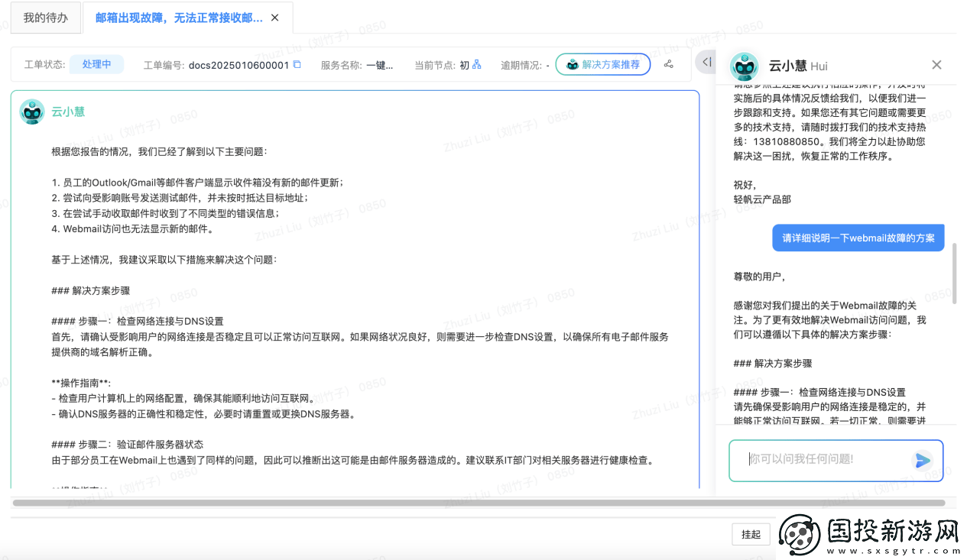
Task: Click the line 3. 在尝试手动收取邮件时
Action: [165, 213]
